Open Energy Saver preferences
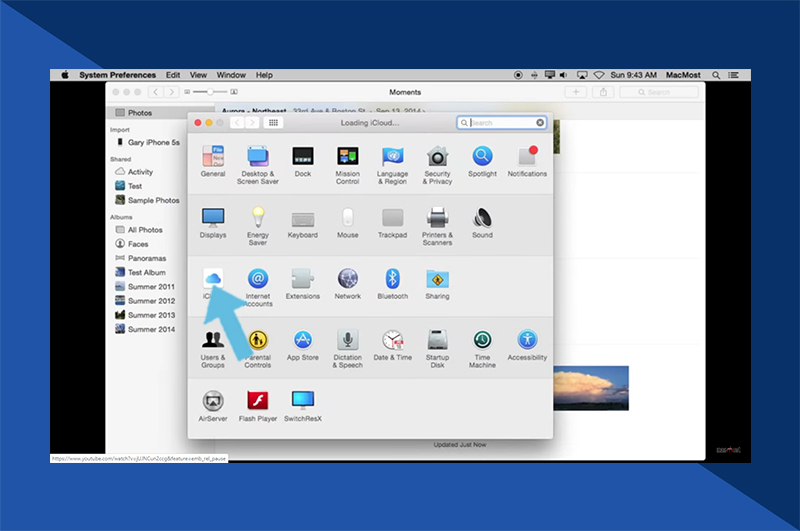 pyautogui.click(x=258, y=226)
